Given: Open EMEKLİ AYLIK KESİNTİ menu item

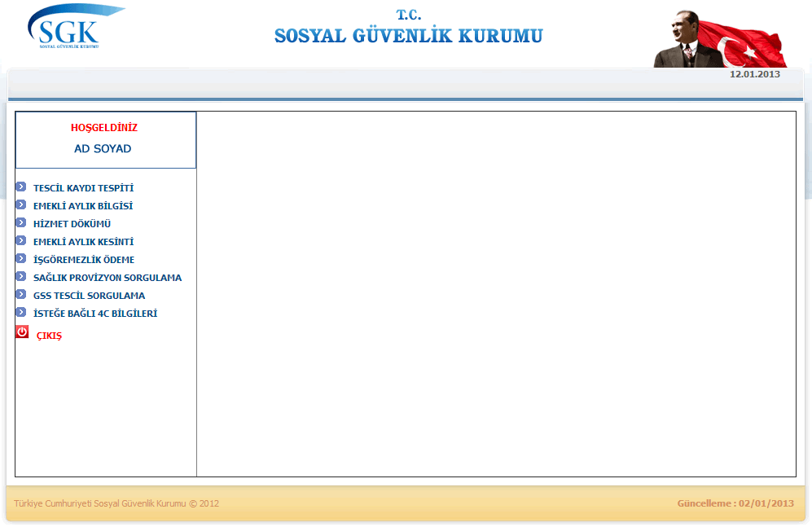Looking at the screenshot, I should pyautogui.click(x=83, y=242).
